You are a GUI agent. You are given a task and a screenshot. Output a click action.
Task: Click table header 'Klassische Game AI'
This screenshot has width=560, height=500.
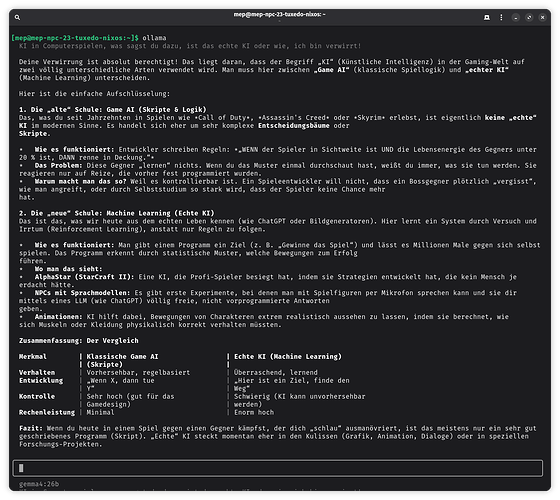122,356
